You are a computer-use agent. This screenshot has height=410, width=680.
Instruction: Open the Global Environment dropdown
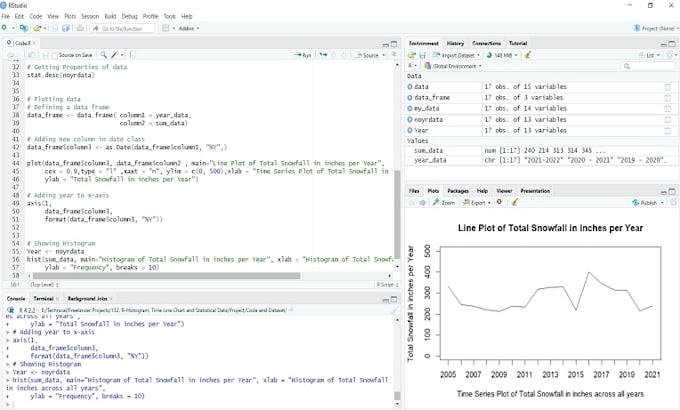pyautogui.click(x=453, y=66)
